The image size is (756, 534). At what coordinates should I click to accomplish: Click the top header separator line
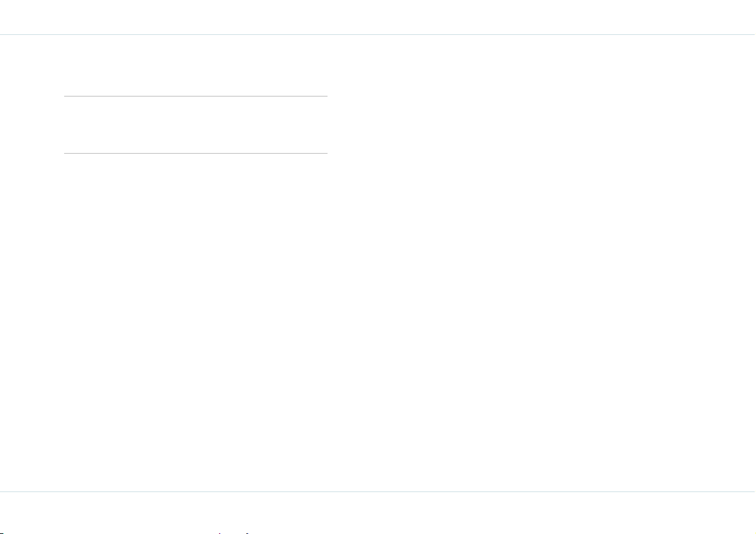(378, 35)
